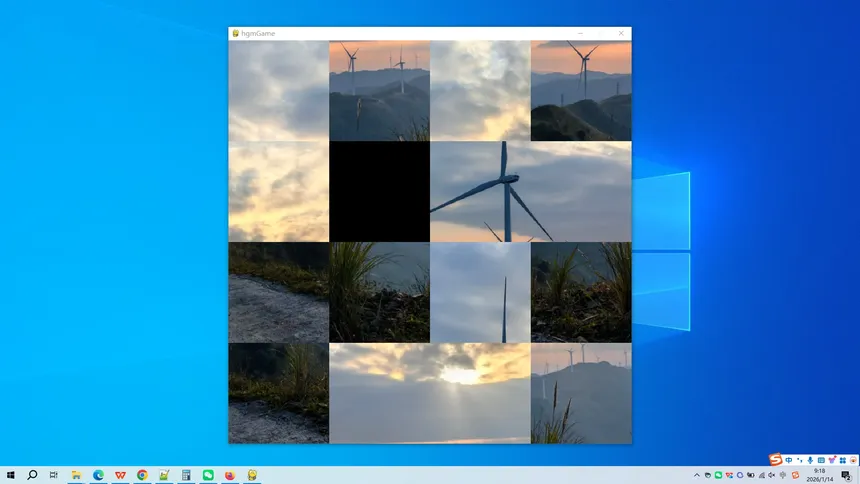Toggle Sogou Chinese/English input mode
860x484 pixels.
pos(789,460)
